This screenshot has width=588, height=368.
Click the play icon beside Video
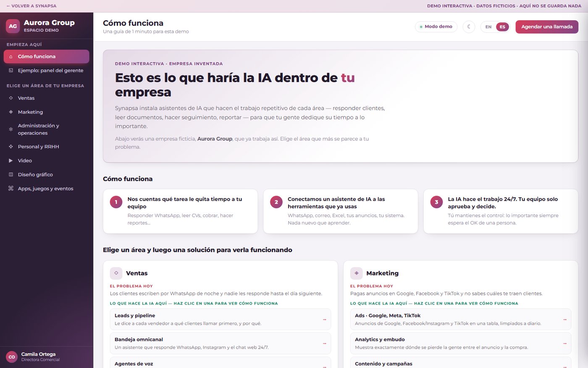(x=11, y=161)
